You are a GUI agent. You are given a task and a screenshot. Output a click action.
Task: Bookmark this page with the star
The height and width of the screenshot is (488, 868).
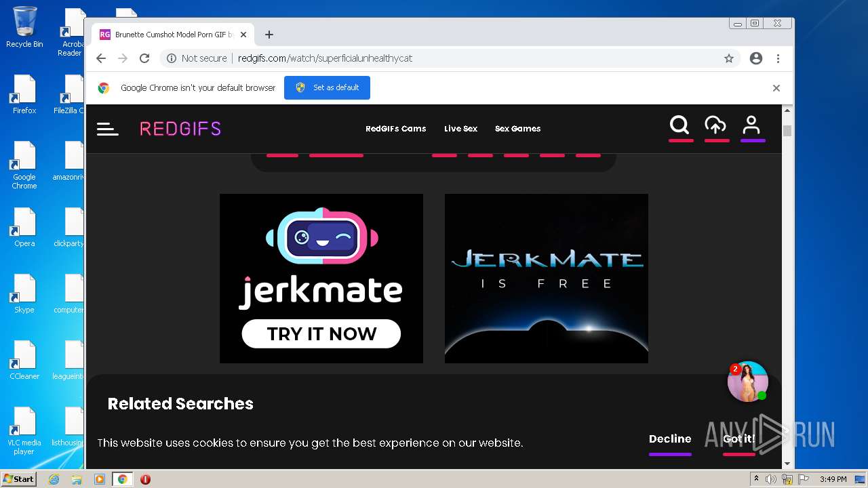(729, 58)
